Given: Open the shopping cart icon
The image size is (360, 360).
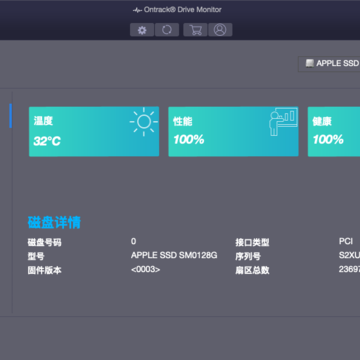Looking at the screenshot, I should pos(195,30).
